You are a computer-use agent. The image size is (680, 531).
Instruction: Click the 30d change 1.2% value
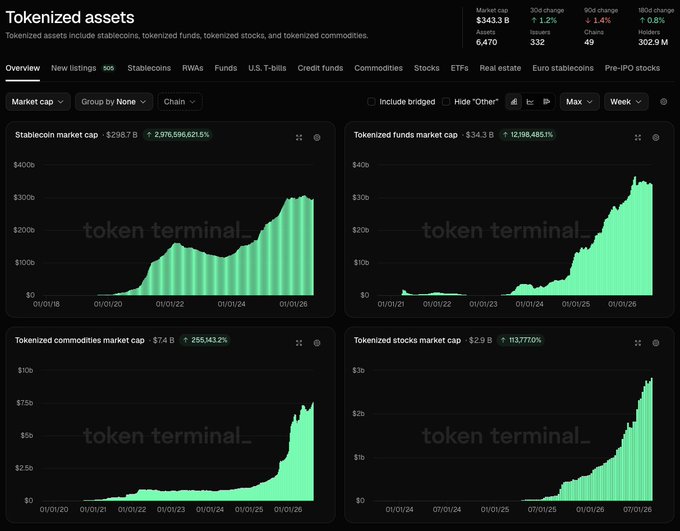(544, 20)
